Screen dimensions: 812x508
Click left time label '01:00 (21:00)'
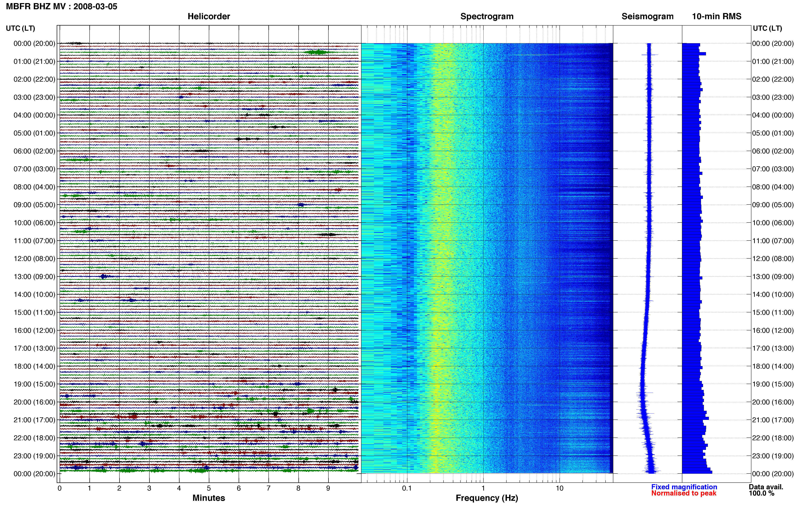[34, 62]
